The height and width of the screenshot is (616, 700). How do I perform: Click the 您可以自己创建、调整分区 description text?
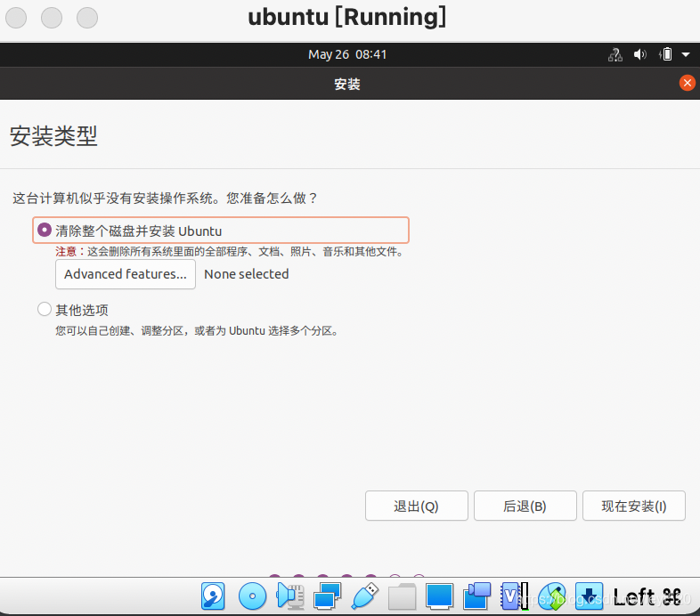click(x=197, y=331)
